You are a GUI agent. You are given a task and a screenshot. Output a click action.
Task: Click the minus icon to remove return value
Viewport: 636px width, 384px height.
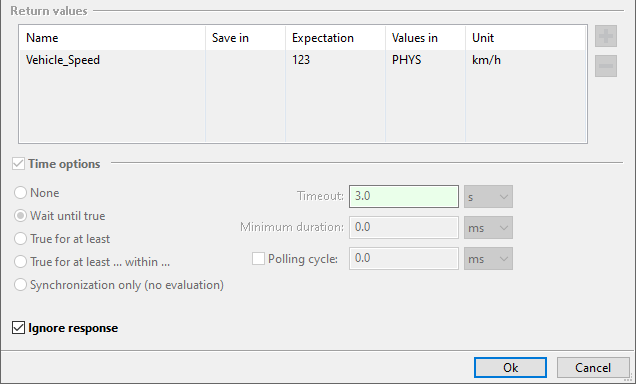(606, 66)
